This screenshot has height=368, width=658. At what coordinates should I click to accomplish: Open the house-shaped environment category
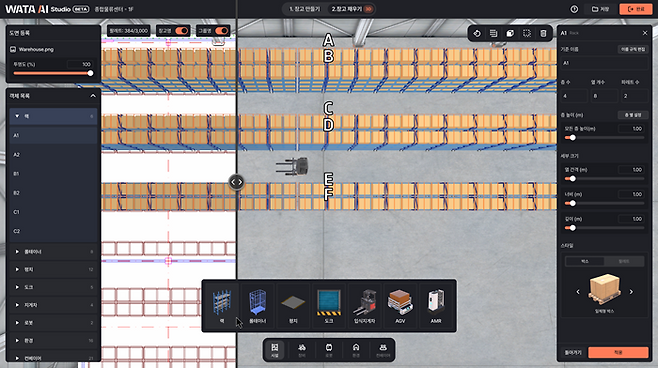356,350
